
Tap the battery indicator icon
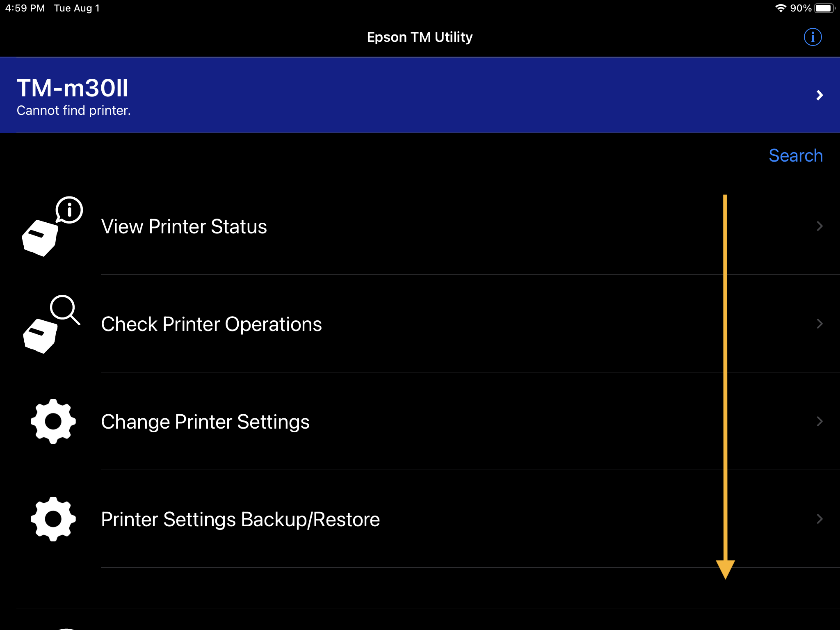(824, 8)
